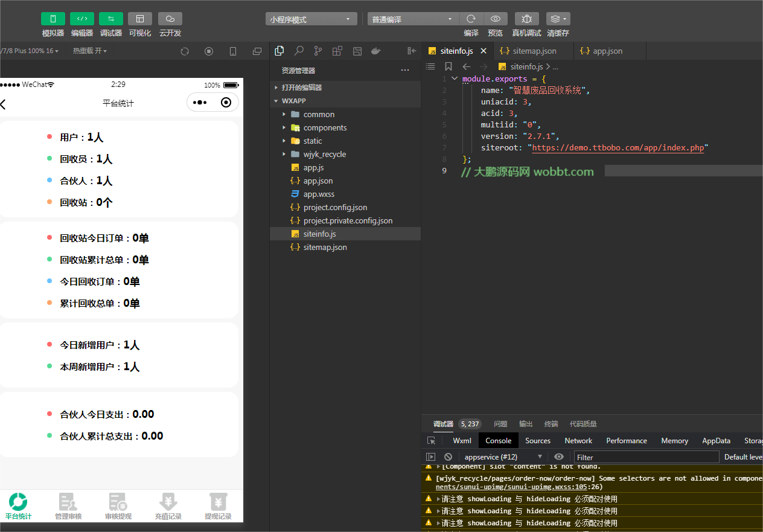Toggle console live expression eye icon
The image size is (763, 532).
pos(559,457)
